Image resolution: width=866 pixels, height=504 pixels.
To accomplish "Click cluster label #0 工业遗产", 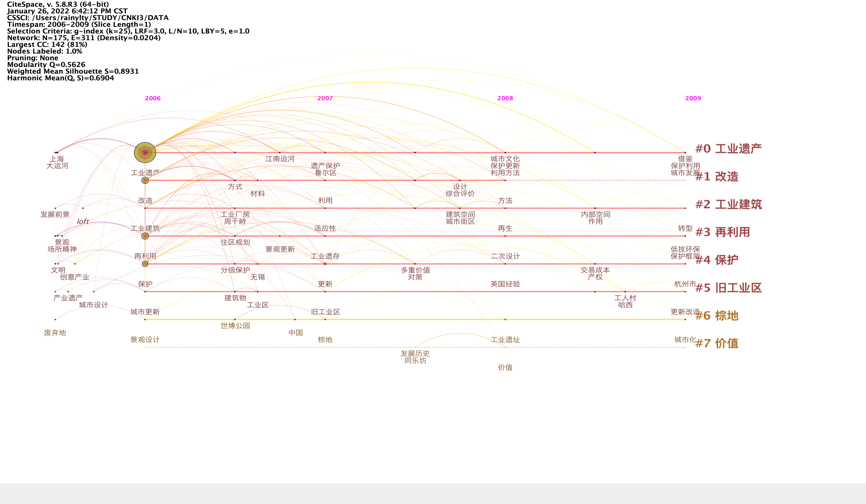I will 728,149.
